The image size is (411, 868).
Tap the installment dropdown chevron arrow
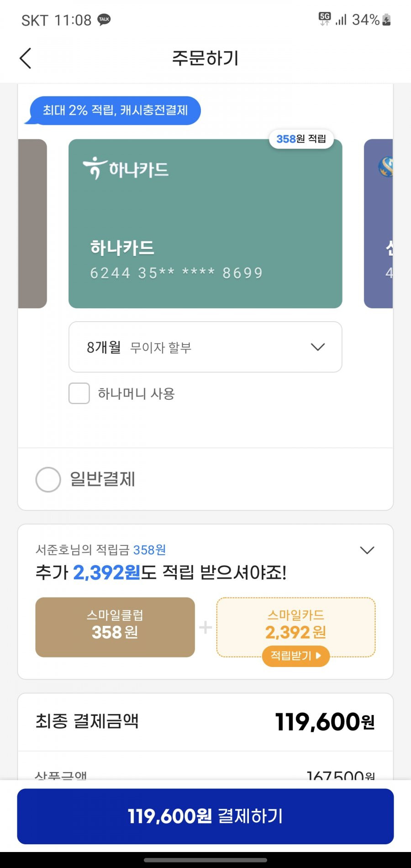(318, 347)
